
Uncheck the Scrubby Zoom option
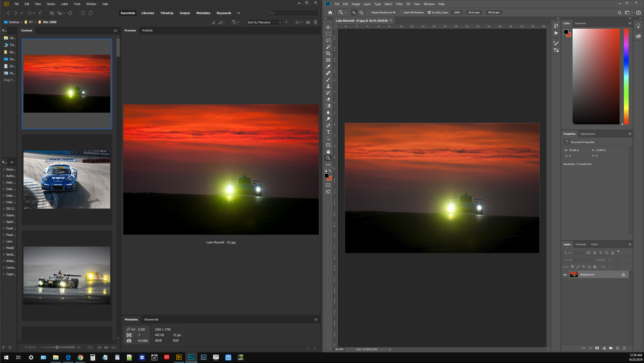click(429, 13)
